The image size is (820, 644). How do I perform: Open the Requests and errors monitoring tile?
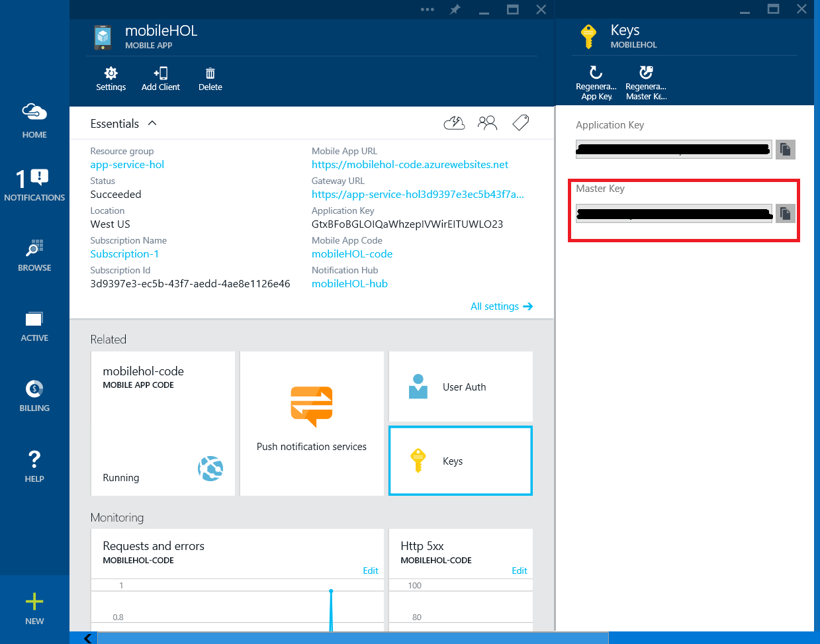(238, 580)
